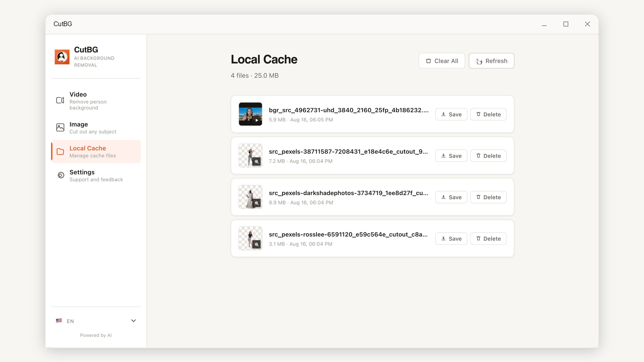
Task: Switch to Image section
Action: click(x=96, y=128)
